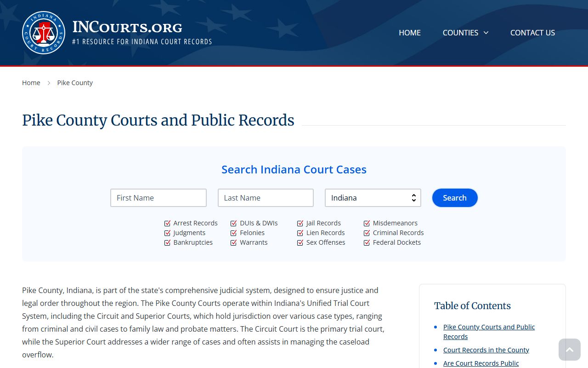Focus the Last Name input field
Screen dimensions: 588x368
[266, 198]
